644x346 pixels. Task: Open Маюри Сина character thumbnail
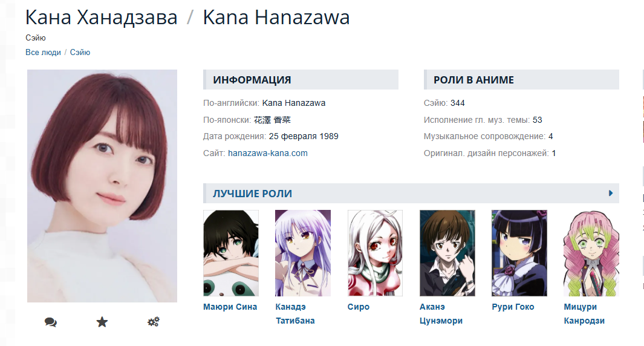pyautogui.click(x=231, y=253)
